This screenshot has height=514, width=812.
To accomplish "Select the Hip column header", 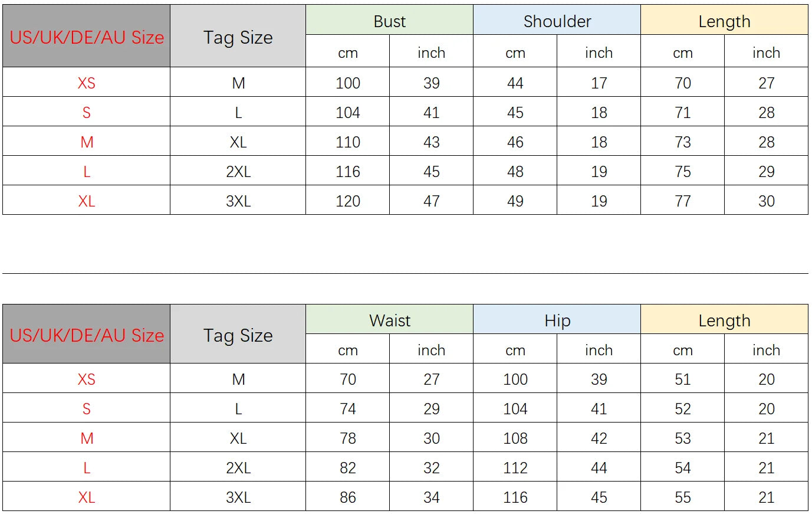I will tap(557, 320).
